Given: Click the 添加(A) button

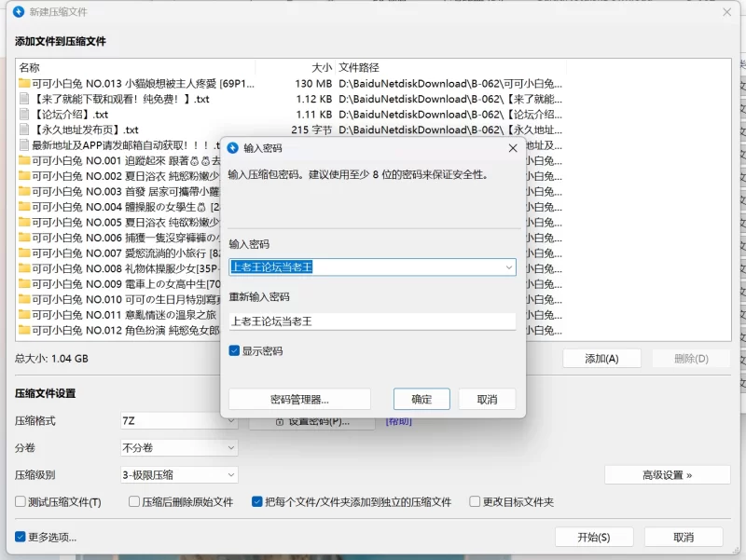Looking at the screenshot, I should (601, 359).
